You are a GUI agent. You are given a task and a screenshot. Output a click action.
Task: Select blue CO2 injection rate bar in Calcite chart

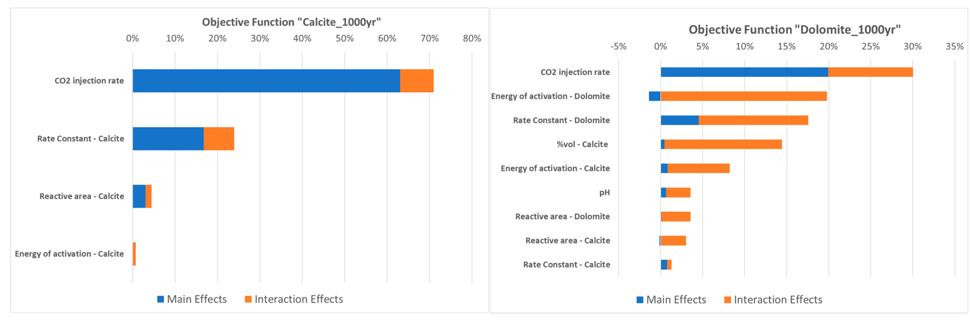tap(266, 81)
